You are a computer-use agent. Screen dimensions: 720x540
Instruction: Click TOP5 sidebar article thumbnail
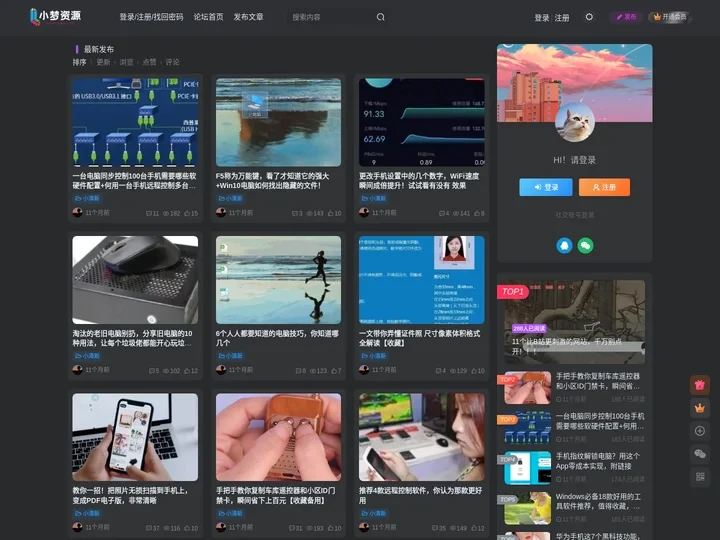pyautogui.click(x=528, y=508)
